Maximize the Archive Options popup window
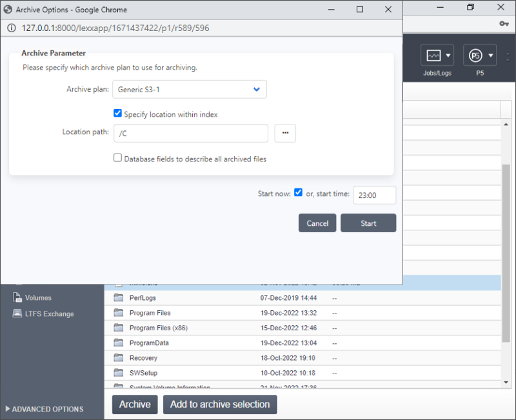This screenshot has width=516, height=420. (x=360, y=9)
